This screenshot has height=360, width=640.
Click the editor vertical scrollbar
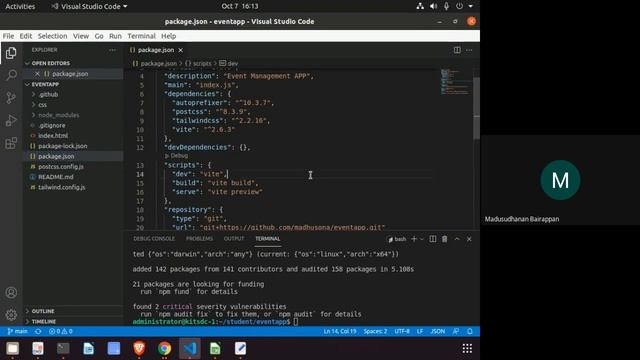(476, 108)
